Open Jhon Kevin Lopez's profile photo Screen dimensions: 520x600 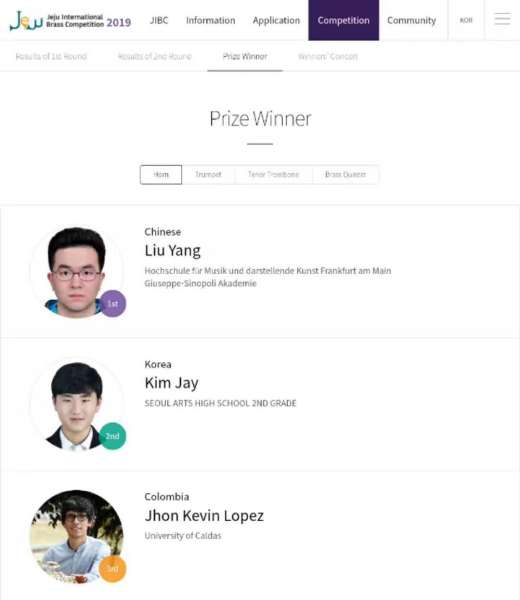[x=77, y=537]
